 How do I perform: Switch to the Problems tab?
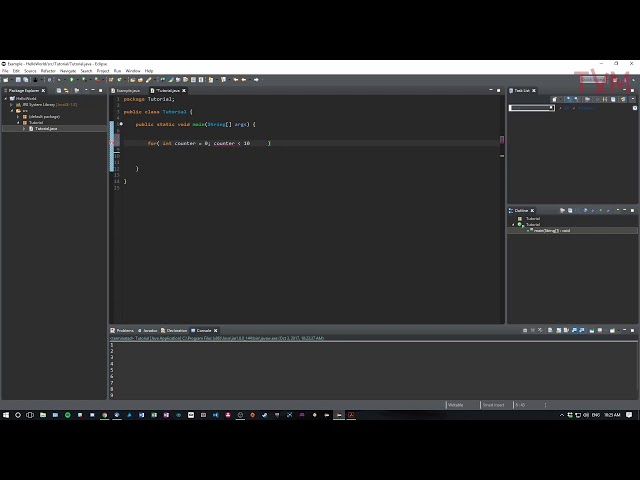point(122,330)
